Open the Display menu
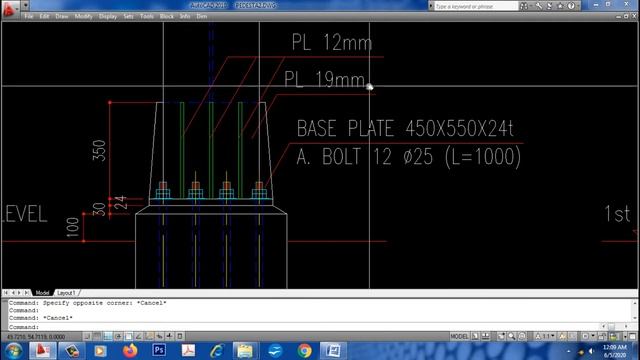Screen dimensions: 640x360 coord(108,16)
